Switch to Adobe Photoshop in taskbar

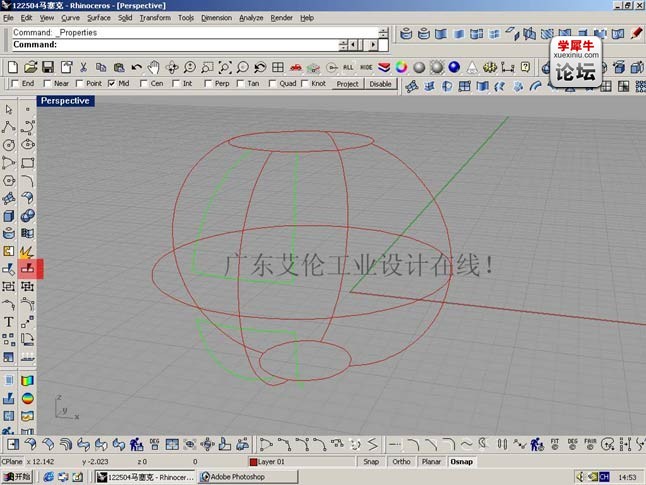pyautogui.click(x=248, y=477)
